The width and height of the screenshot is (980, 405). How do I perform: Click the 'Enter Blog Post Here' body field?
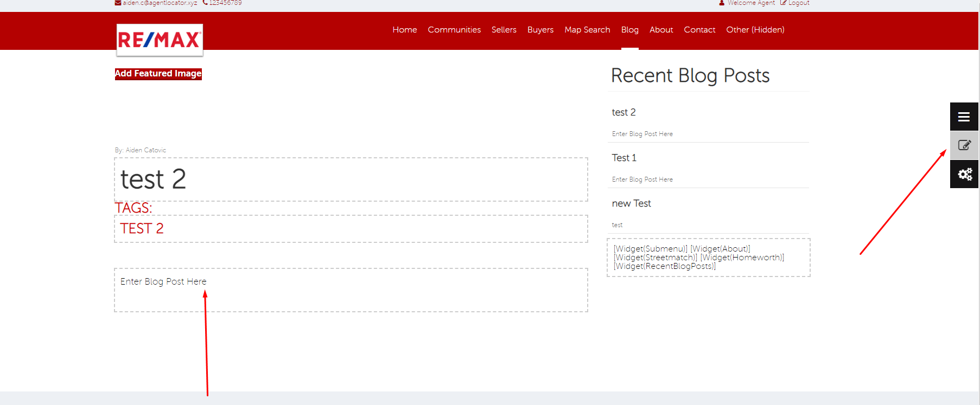tap(351, 290)
